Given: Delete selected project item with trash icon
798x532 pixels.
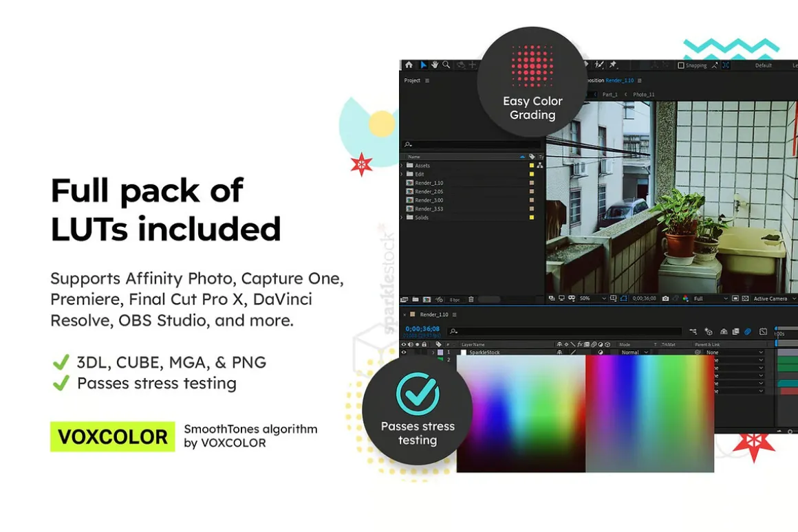Looking at the screenshot, I should pos(471,299).
